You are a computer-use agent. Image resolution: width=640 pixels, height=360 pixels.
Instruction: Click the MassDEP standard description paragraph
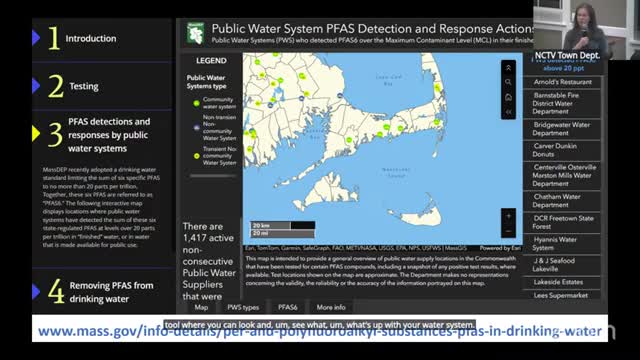101,207
